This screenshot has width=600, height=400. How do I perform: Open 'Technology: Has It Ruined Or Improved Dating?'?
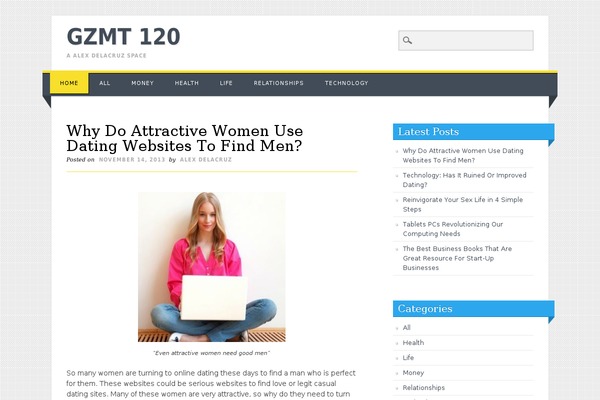464,180
